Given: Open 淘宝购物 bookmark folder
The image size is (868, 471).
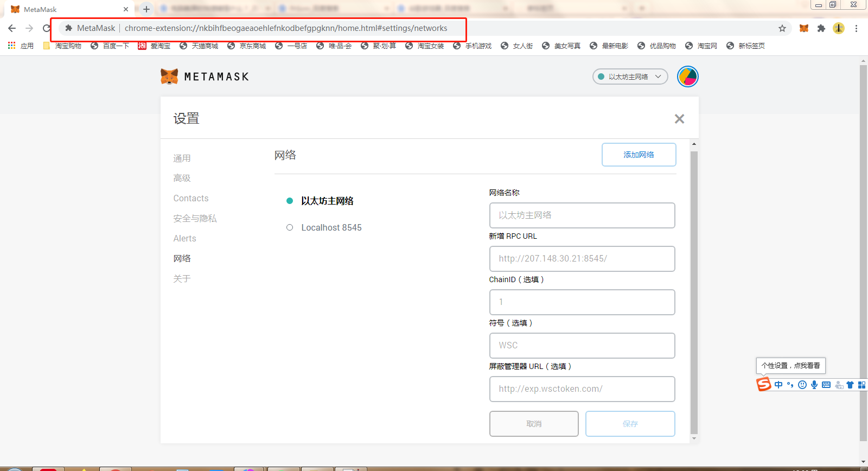Looking at the screenshot, I should pos(62,46).
